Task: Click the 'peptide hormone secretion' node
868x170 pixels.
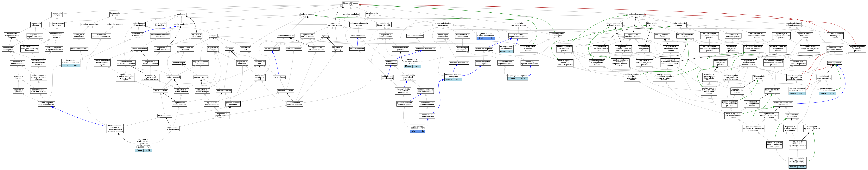Action: click(x=233, y=104)
